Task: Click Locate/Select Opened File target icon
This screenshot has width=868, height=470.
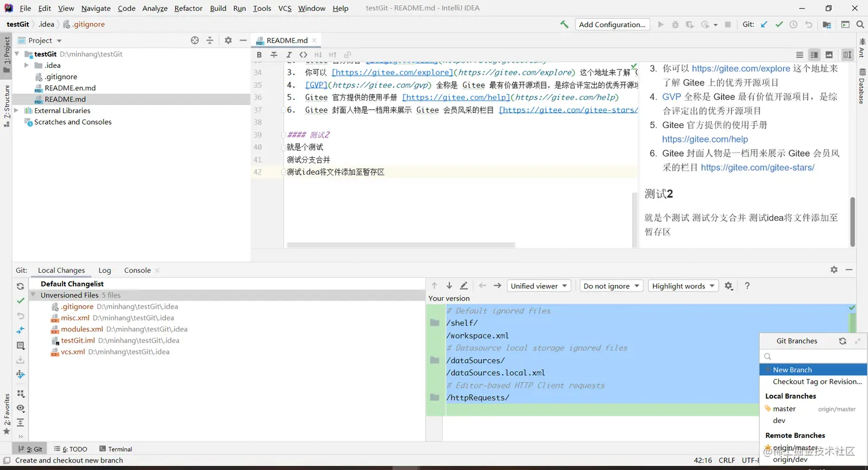Action: [x=195, y=40]
